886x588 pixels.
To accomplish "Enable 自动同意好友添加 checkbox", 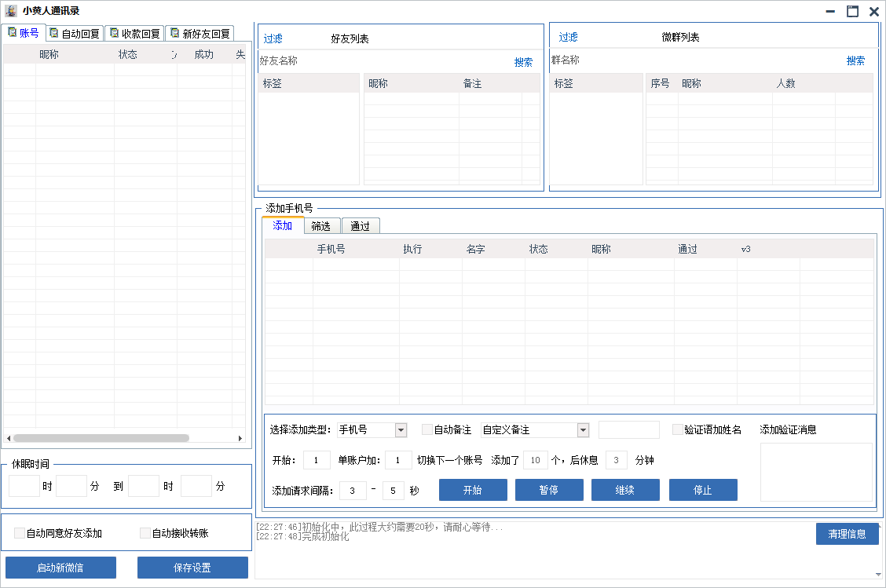I will click(x=20, y=533).
